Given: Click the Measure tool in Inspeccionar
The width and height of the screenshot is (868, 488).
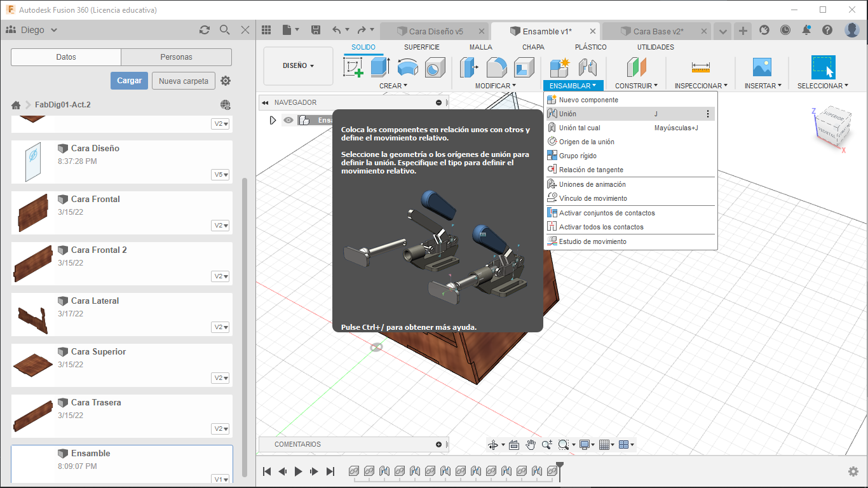Looking at the screenshot, I should tap(701, 67).
